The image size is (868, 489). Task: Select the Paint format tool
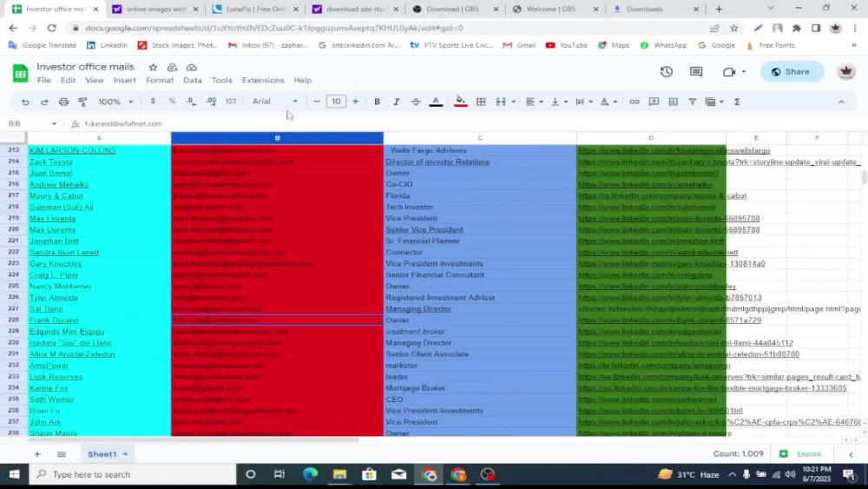[82, 102]
